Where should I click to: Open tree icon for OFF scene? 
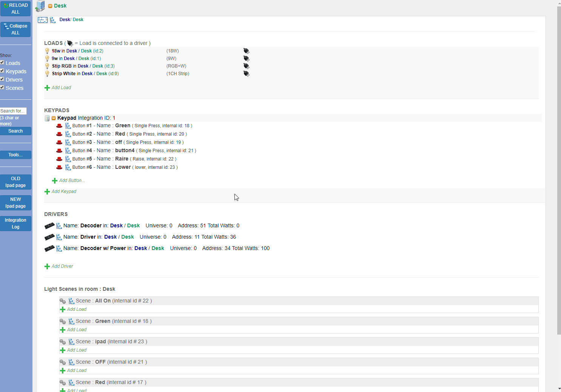[x=71, y=362]
